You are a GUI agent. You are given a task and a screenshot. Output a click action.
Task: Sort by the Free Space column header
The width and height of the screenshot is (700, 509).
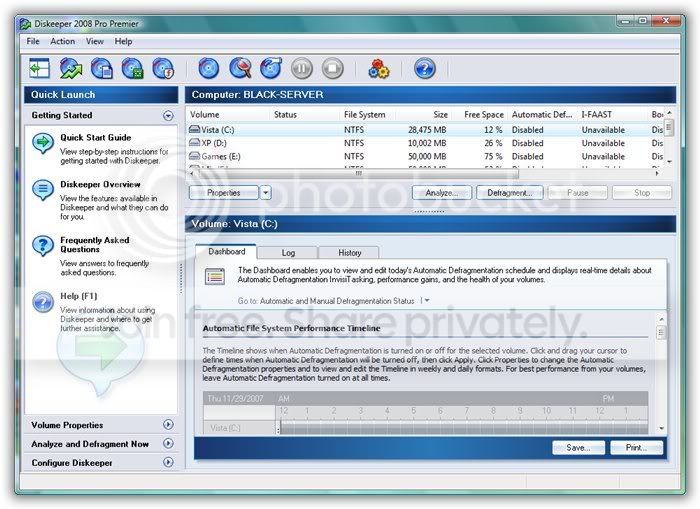(x=480, y=115)
